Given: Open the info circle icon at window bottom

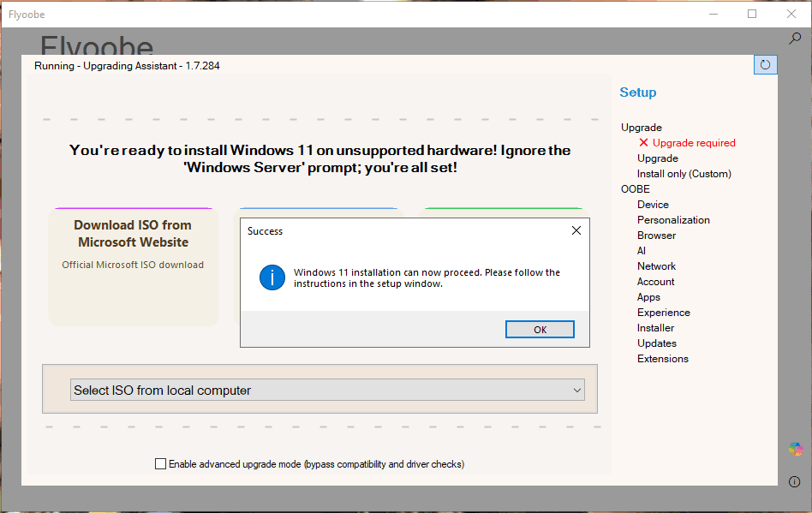Looking at the screenshot, I should coord(794,482).
